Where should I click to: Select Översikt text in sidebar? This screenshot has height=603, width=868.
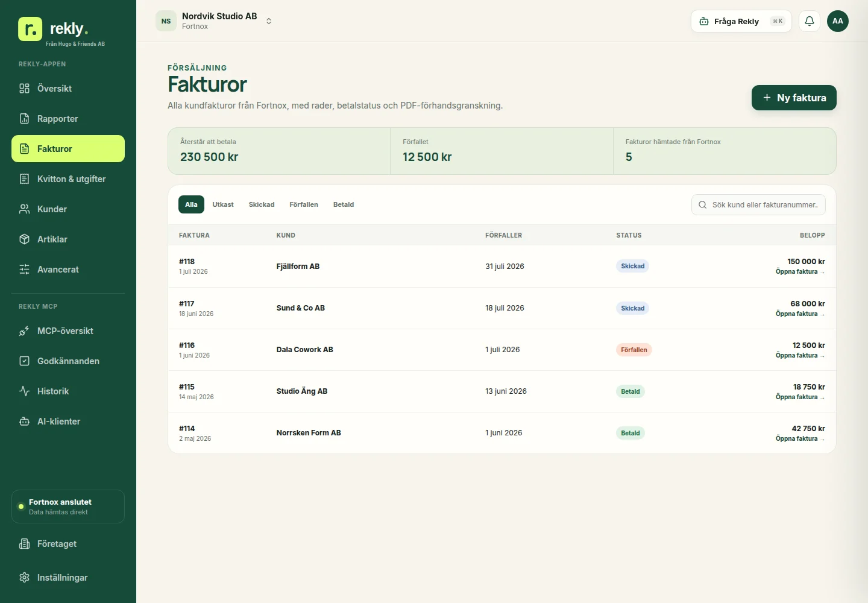(x=54, y=89)
